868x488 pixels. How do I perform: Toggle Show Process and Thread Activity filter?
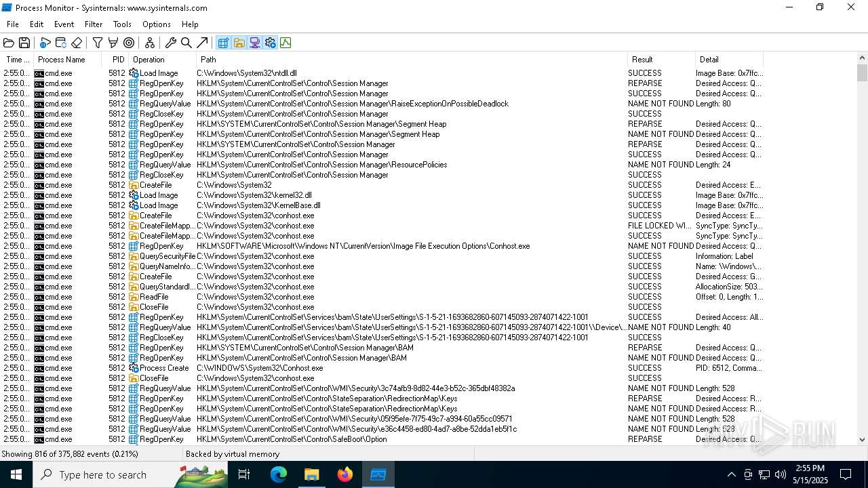pyautogui.click(x=270, y=43)
